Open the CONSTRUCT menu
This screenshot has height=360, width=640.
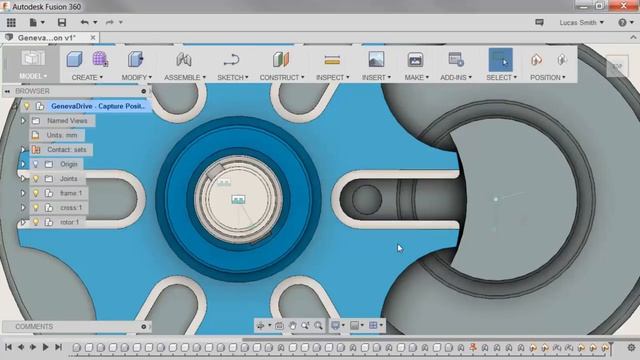point(282,77)
